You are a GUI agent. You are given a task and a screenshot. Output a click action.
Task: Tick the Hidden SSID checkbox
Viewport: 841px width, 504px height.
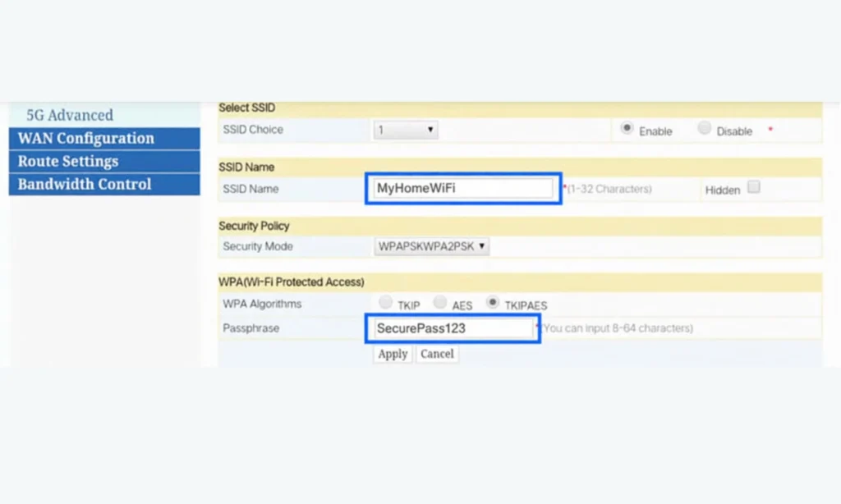[x=754, y=187]
